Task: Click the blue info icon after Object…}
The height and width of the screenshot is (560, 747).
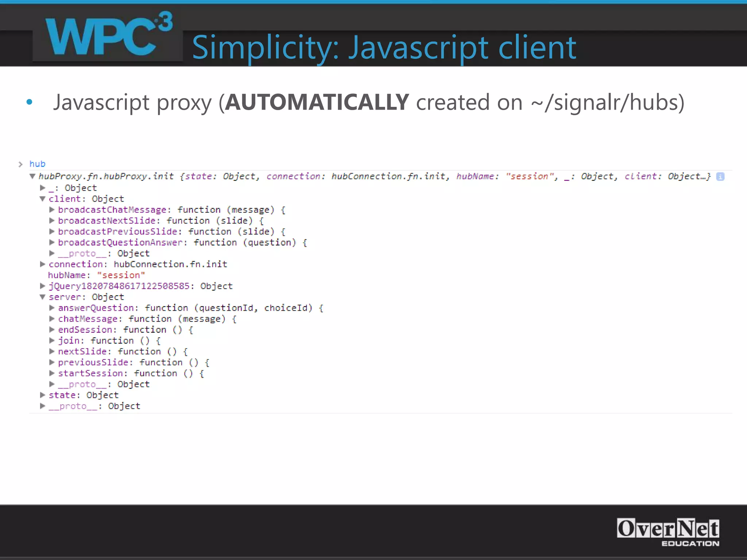Action: (x=720, y=177)
